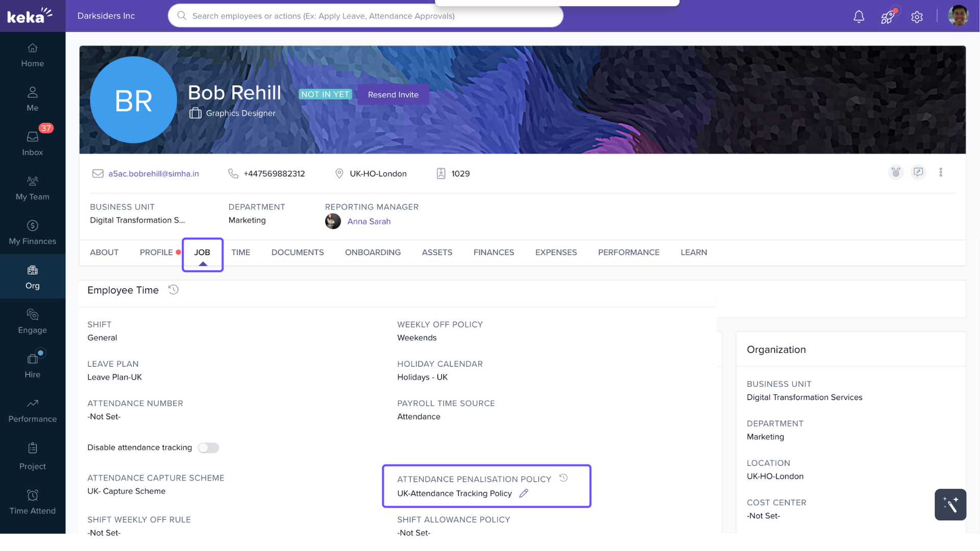Click the feedback note icon
Viewport: 980px width, 551px height.
tap(918, 172)
